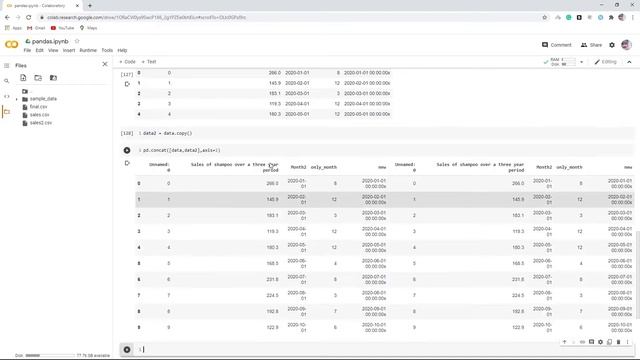Select the sales2.csv file
The width and height of the screenshot is (640, 360).
40,122
